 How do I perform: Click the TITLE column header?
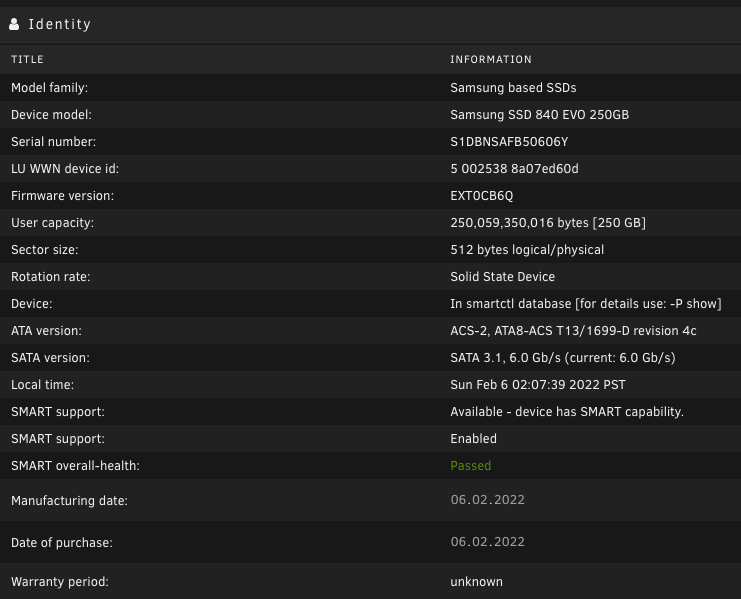click(x=27, y=59)
